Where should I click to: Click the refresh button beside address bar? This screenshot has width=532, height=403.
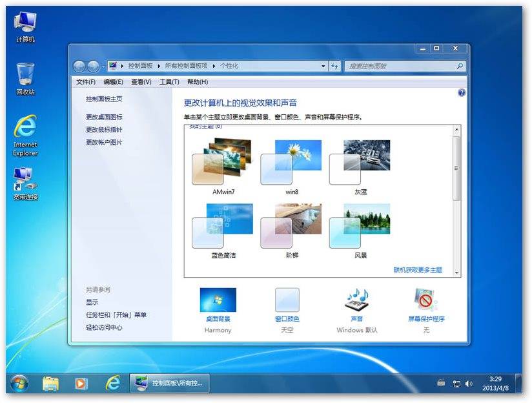click(335, 67)
